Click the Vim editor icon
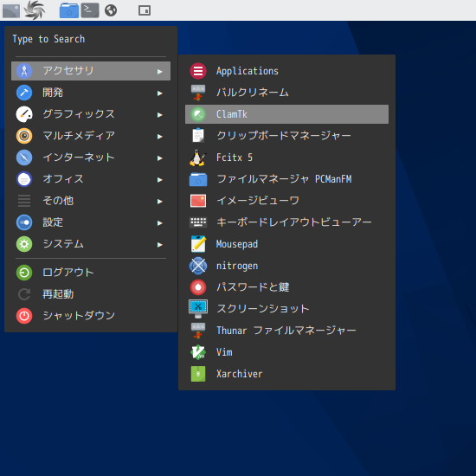This screenshot has width=476, height=476. (x=198, y=352)
